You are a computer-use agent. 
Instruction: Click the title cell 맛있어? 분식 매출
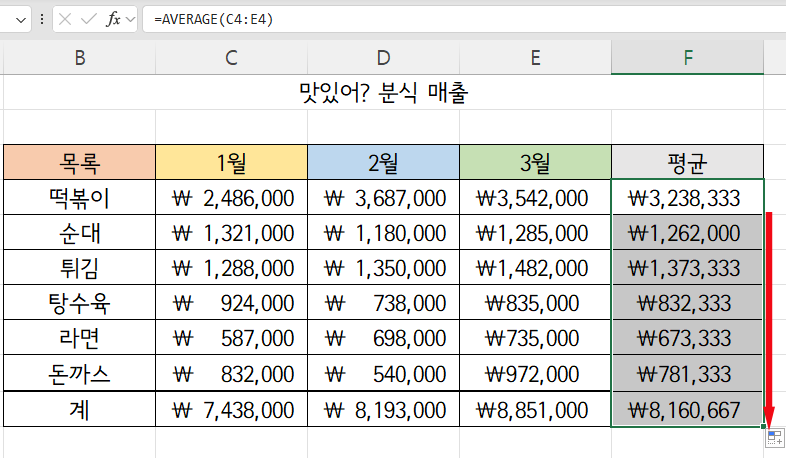click(x=383, y=93)
